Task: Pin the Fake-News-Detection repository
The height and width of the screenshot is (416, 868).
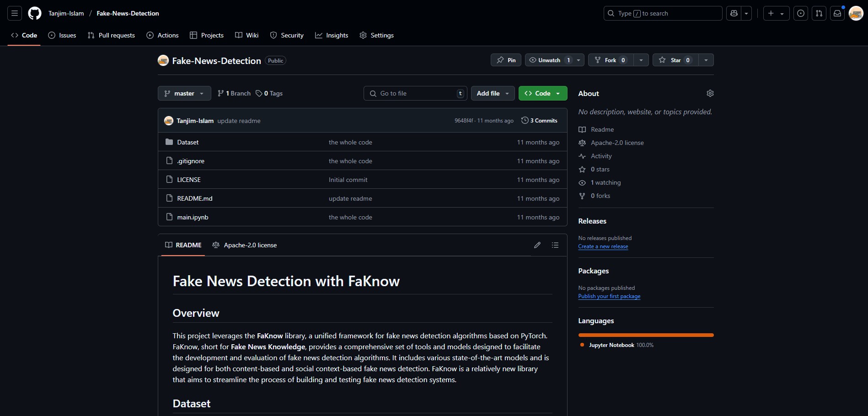Action: 506,60
